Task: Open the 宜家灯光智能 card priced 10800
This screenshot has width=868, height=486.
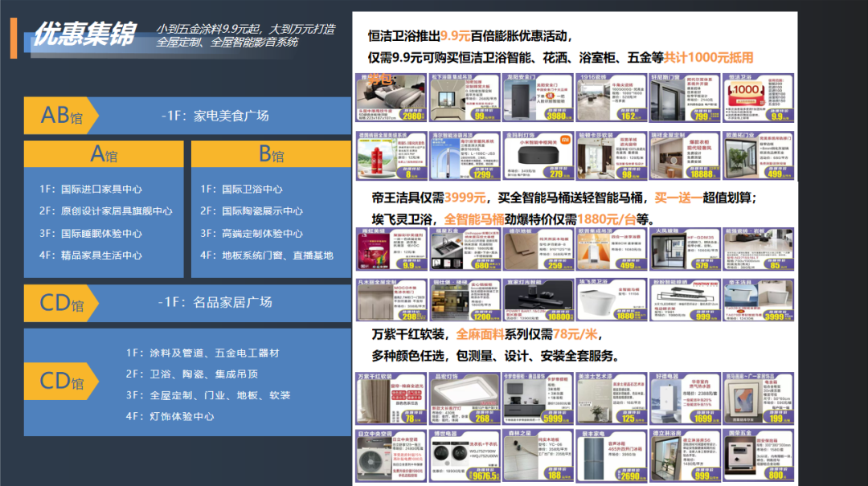Action: (538, 300)
